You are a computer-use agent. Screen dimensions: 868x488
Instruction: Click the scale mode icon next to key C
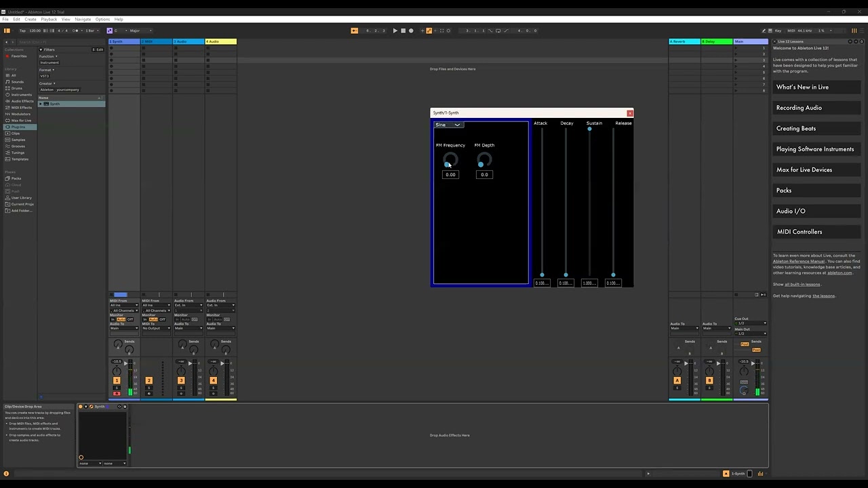(x=110, y=30)
